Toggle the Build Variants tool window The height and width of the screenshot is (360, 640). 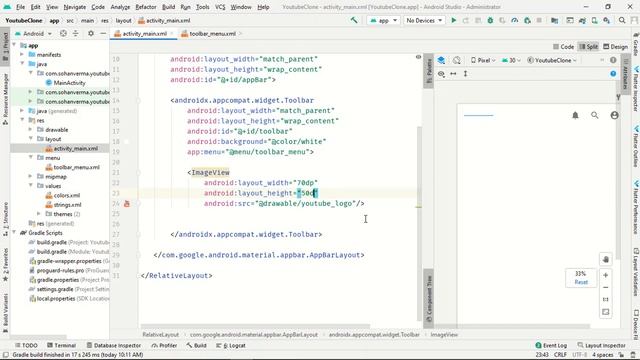5,313
